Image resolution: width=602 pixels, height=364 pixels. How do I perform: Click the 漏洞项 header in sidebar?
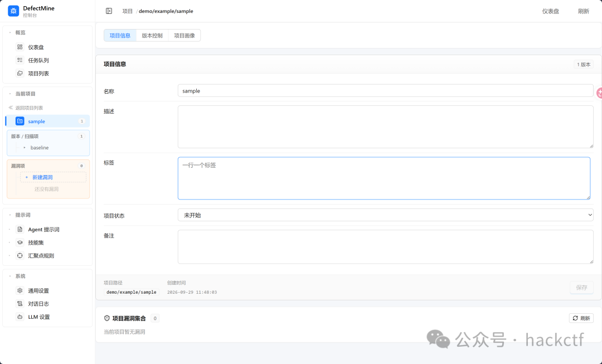pyautogui.click(x=18, y=166)
